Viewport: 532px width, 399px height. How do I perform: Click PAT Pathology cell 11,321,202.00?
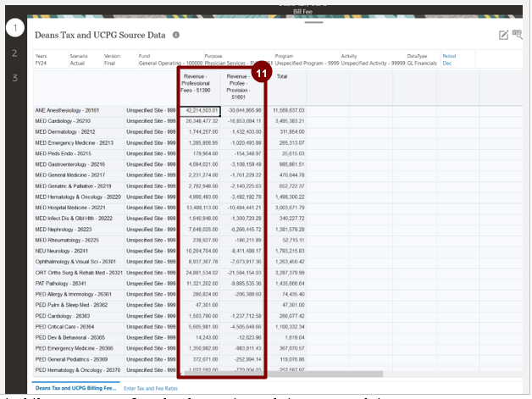pos(200,284)
